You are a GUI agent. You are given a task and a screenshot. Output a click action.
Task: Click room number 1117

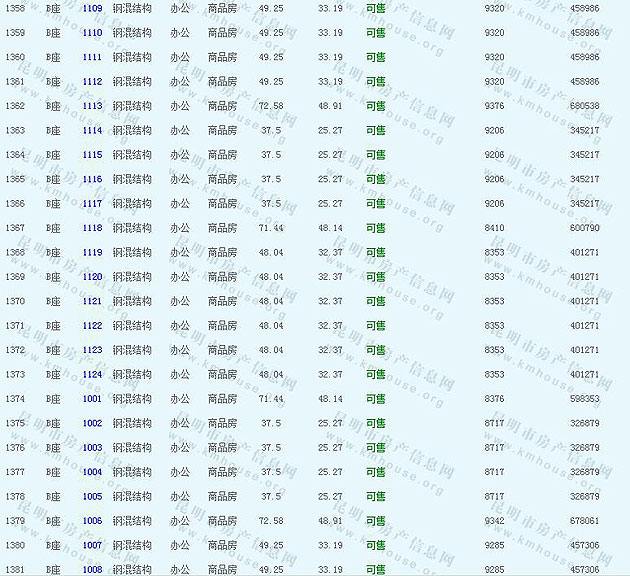click(x=92, y=204)
